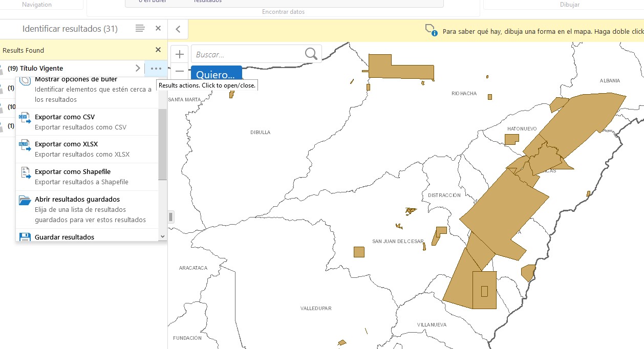The image size is (644, 349).
Task: Click the XLSX export icon
Action: [x=25, y=146]
